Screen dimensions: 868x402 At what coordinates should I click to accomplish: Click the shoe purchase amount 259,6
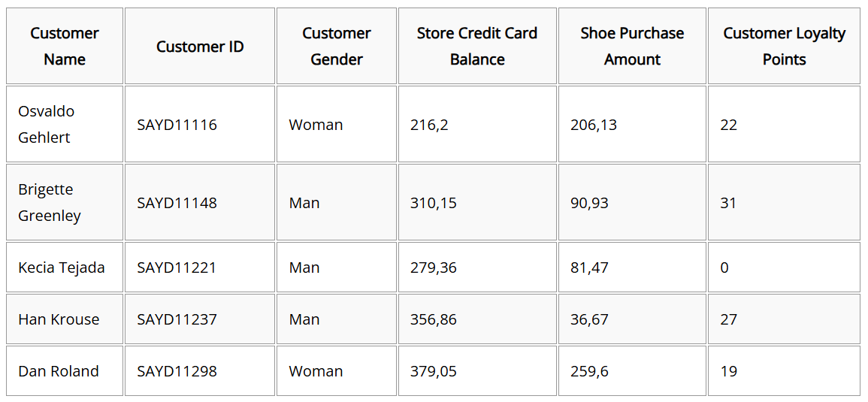[x=589, y=371]
